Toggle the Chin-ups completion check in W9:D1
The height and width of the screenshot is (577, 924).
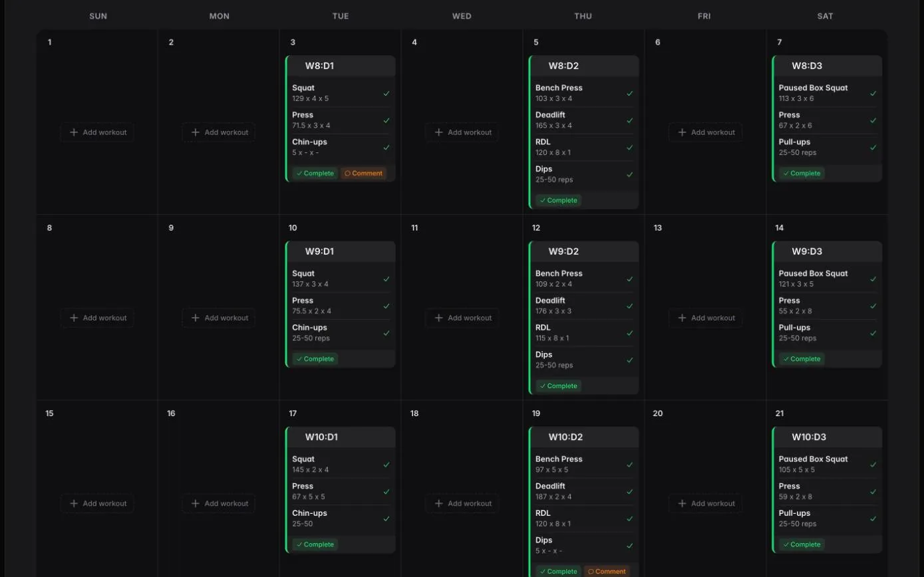tap(386, 333)
